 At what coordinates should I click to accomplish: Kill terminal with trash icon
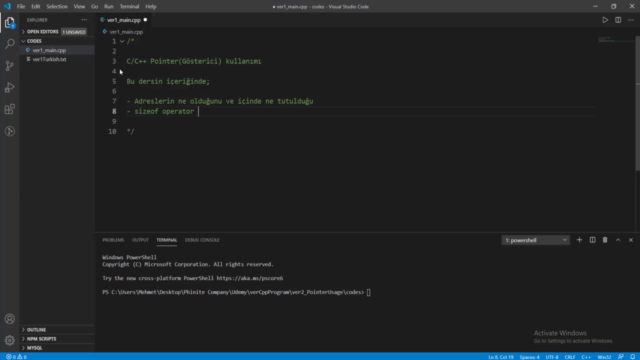605,240
